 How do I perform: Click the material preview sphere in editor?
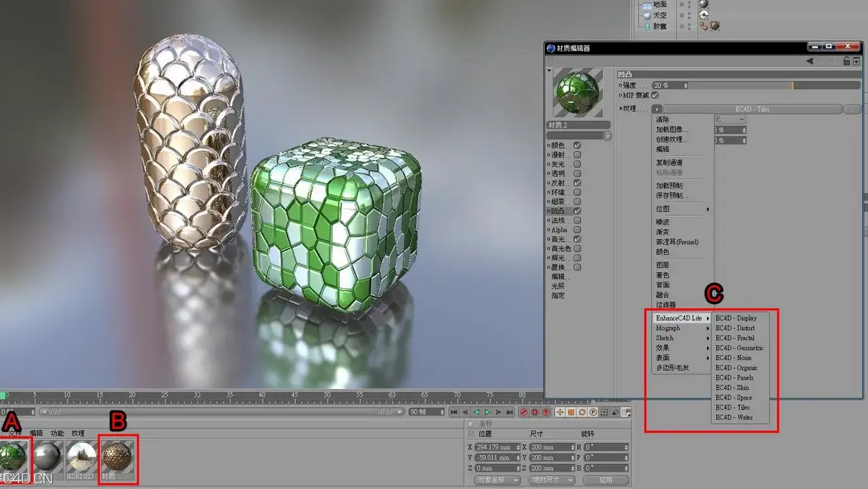point(578,93)
